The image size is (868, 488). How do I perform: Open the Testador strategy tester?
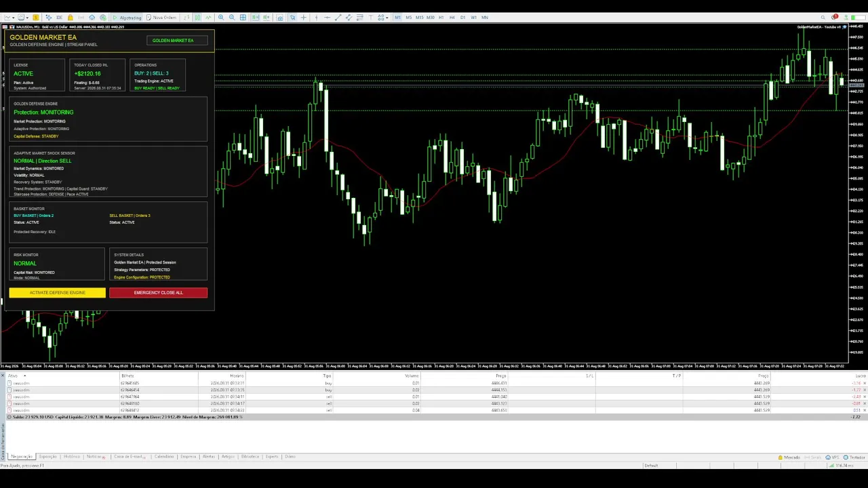coord(854,457)
